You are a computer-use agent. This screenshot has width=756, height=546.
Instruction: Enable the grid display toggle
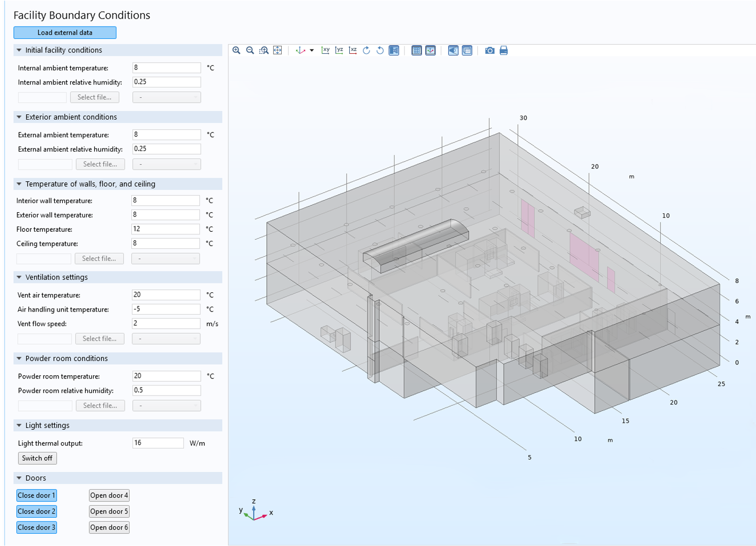(416, 50)
